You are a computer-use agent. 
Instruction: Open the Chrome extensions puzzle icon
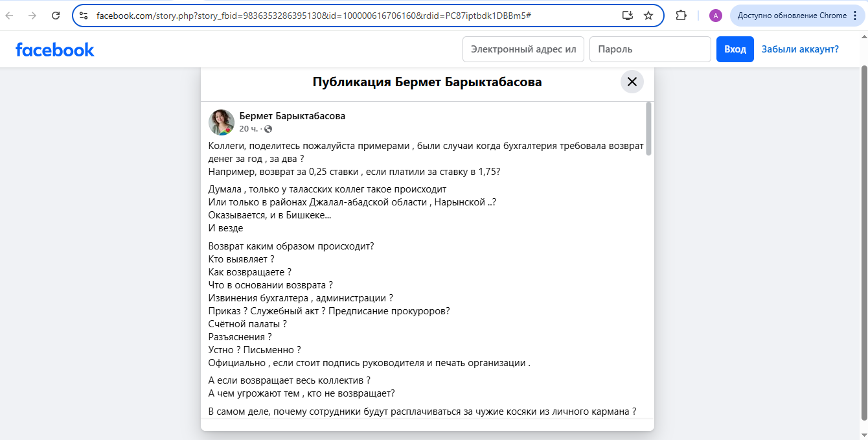pyautogui.click(x=681, y=16)
